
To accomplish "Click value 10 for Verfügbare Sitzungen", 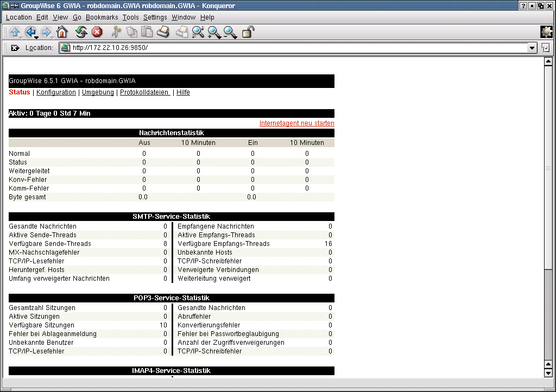I will coord(163,325).
